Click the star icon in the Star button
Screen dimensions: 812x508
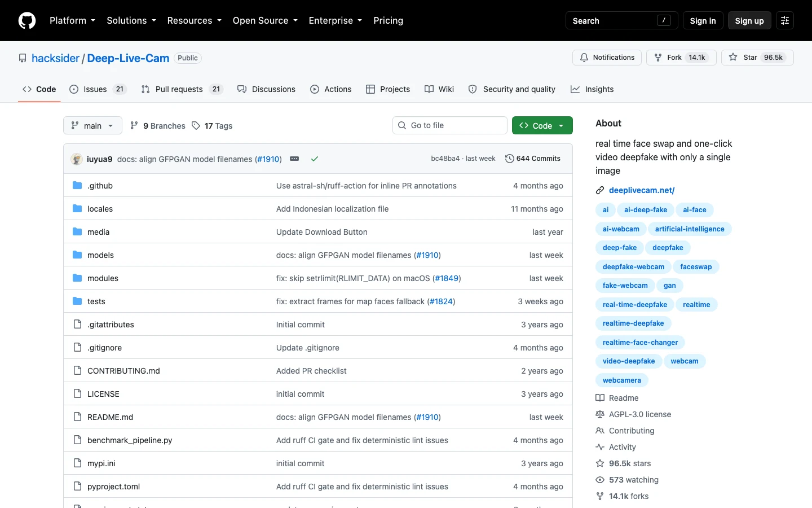pyautogui.click(x=733, y=58)
